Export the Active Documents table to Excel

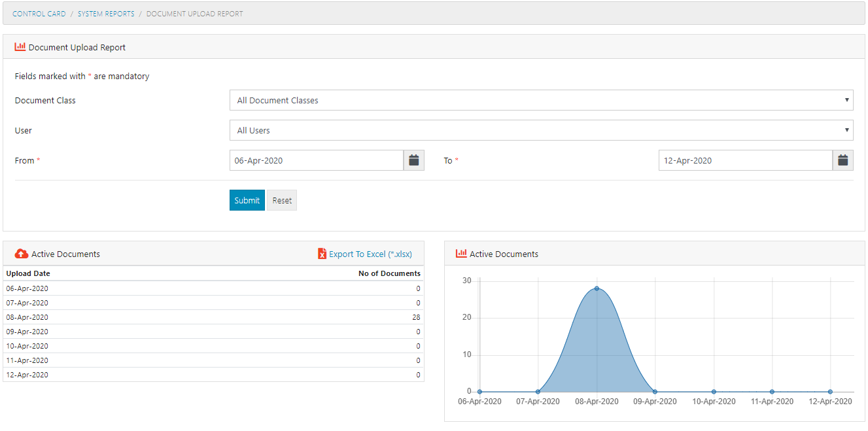370,254
